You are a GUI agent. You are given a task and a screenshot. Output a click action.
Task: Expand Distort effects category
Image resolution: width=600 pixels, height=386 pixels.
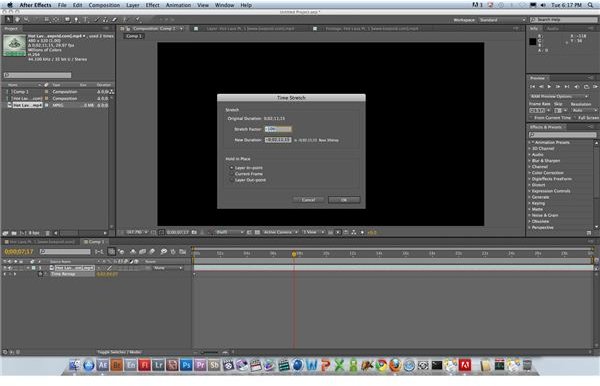[530, 185]
